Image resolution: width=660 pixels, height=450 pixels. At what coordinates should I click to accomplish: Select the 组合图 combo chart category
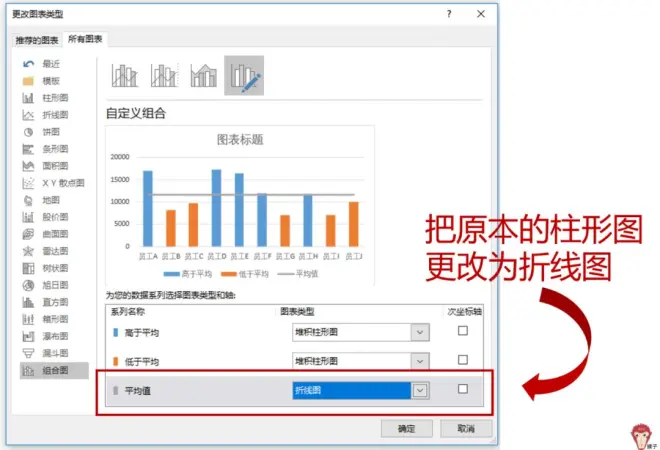coord(54,370)
